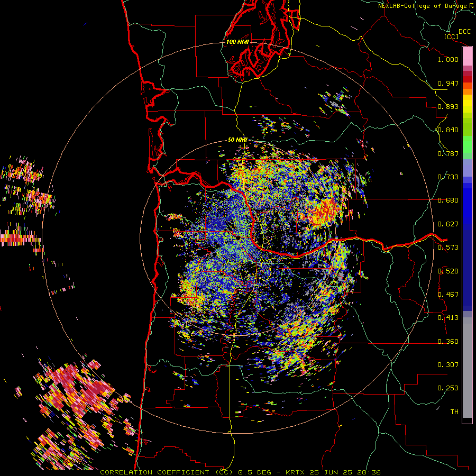Click the 0.947 color scale label

(448, 83)
